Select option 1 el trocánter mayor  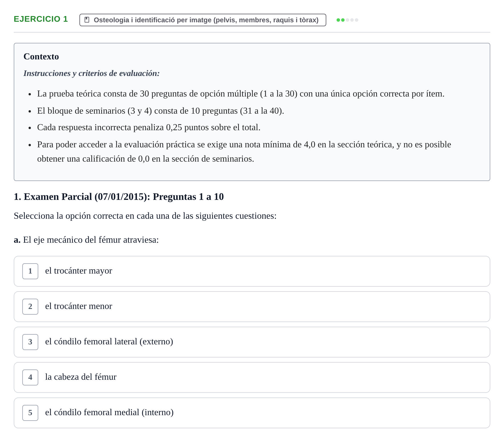pyautogui.click(x=252, y=271)
